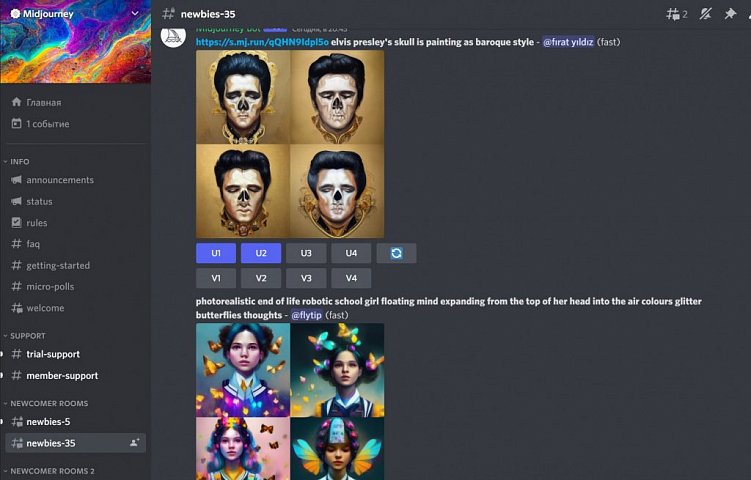
Task: Select the newbies-35 channel
Action: (76, 443)
